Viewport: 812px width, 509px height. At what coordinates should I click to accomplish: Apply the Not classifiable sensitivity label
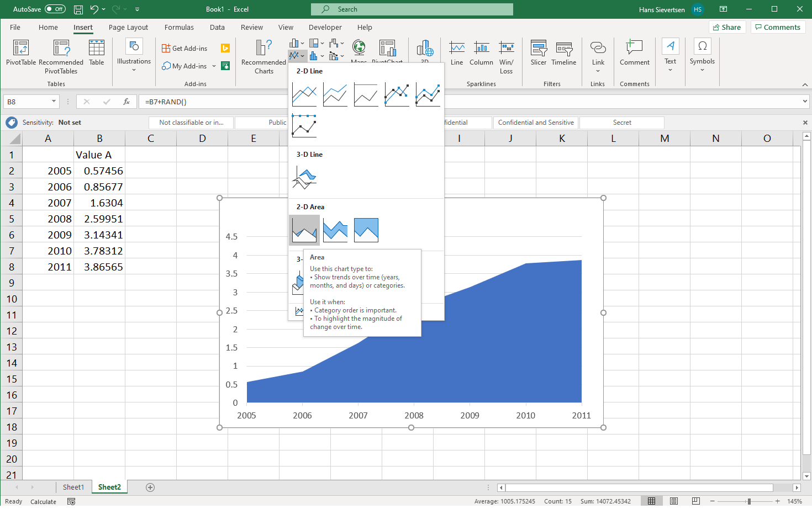[x=191, y=123]
